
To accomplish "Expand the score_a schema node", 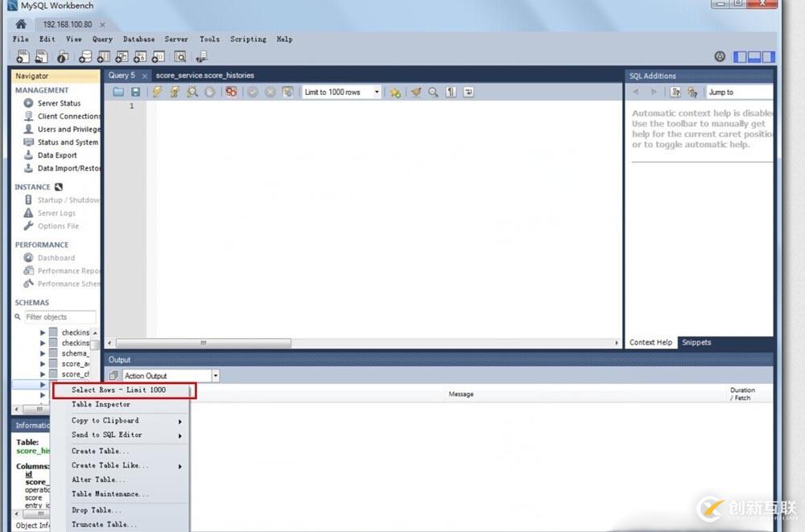I will pos(43,364).
